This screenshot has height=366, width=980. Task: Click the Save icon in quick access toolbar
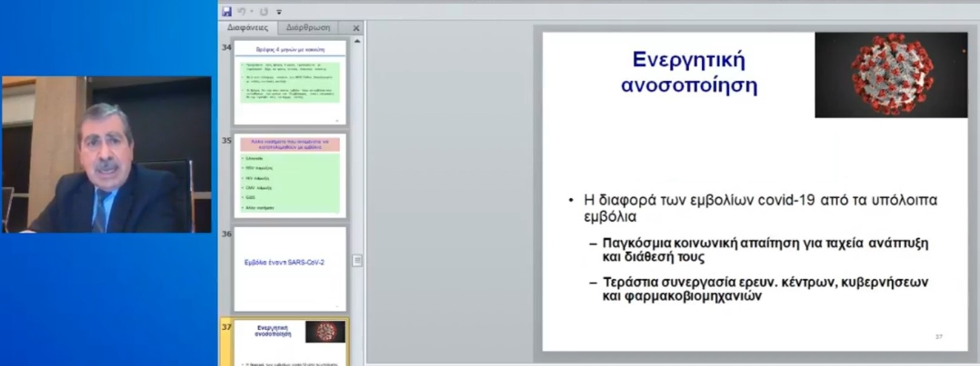227,12
